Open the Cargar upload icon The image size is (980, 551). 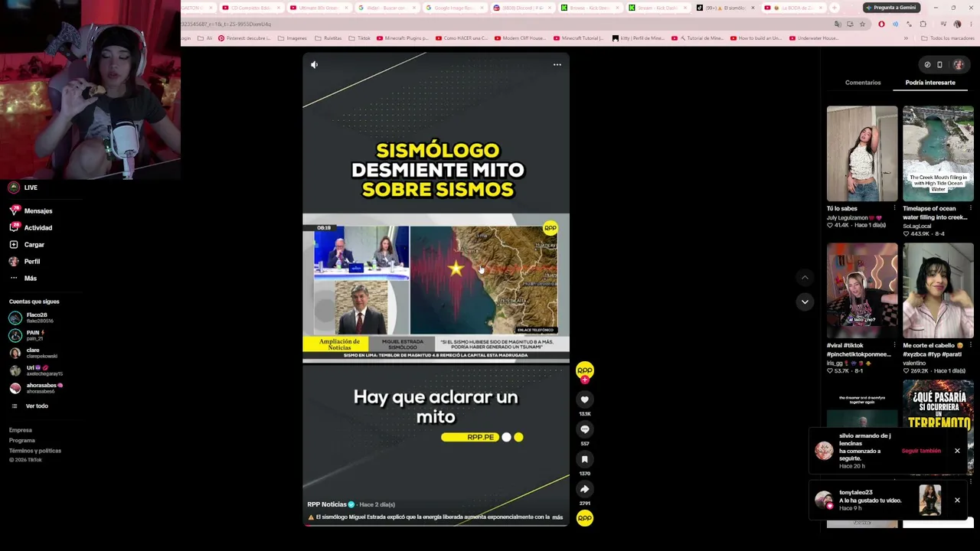pyautogui.click(x=14, y=244)
